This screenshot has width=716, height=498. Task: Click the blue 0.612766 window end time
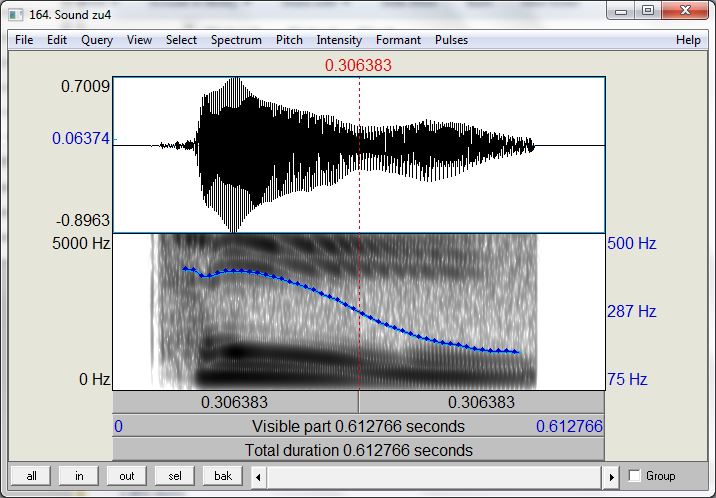[569, 426]
